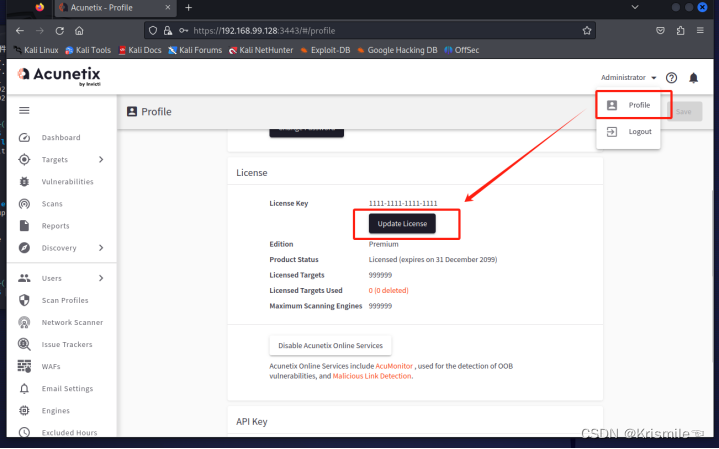Open the OffSec bookmark
Viewport: 719px width, 449px height.
point(462,50)
